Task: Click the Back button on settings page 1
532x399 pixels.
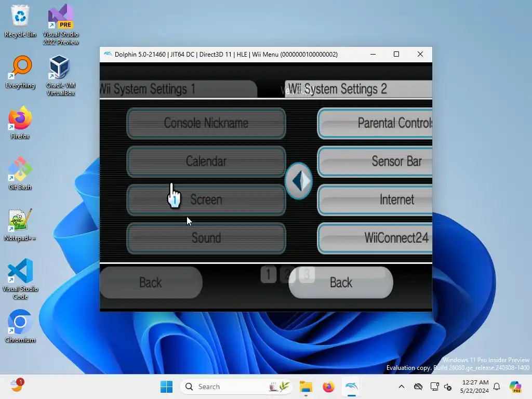Action: [151, 282]
